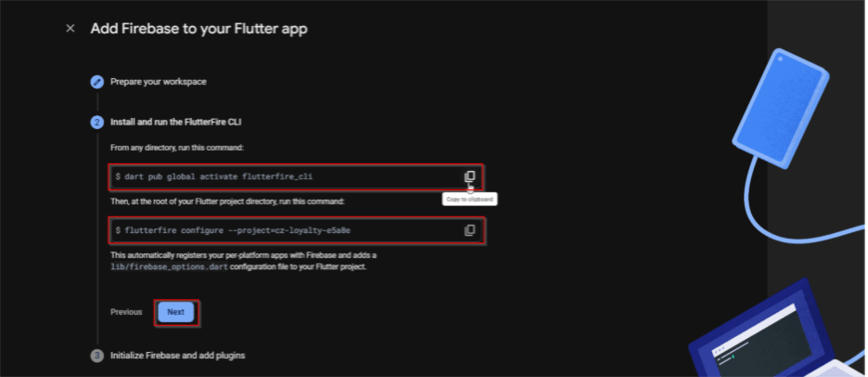
Task: Click the step 3 number badge
Action: [96, 356]
